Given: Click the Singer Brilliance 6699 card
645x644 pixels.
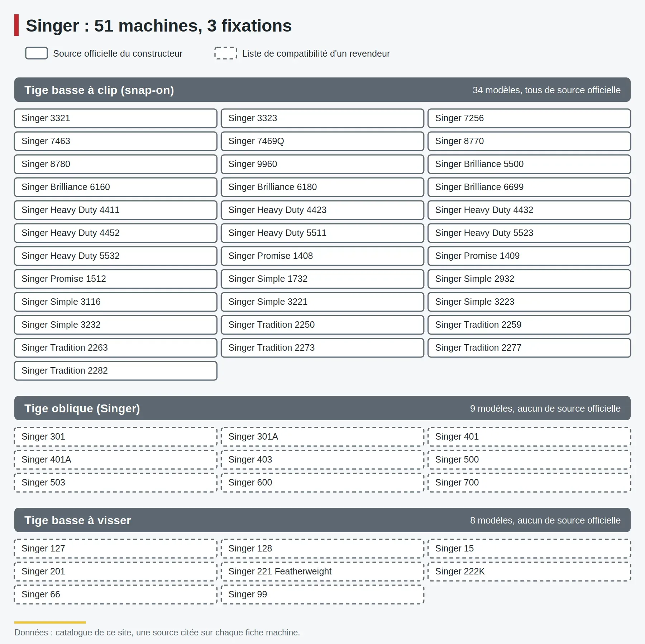Looking at the screenshot, I should click(x=529, y=187).
